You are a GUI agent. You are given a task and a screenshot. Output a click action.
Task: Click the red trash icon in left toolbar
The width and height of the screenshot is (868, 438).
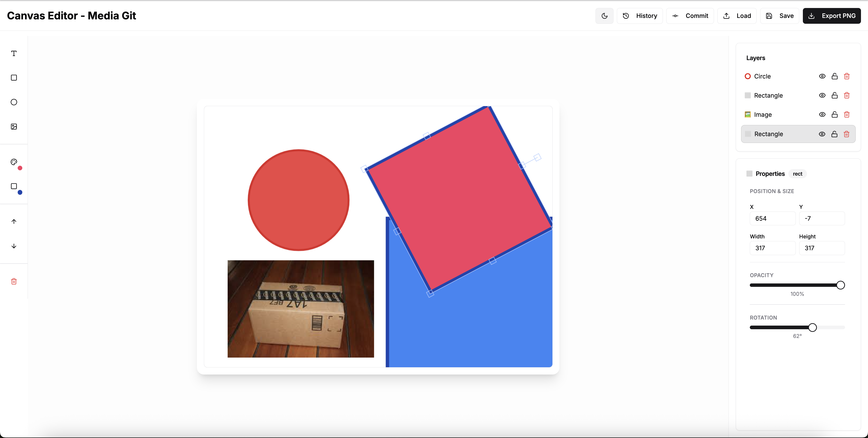[x=14, y=281]
